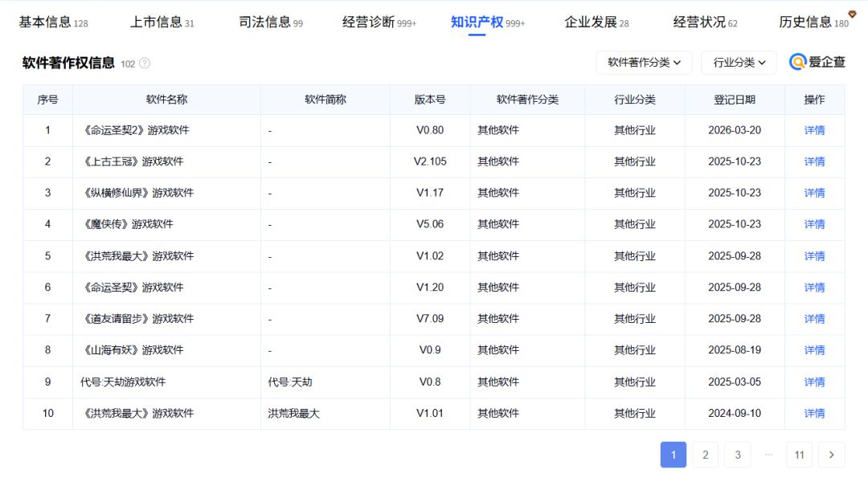Screen dimensions: 868x486
Task: Go to next page with arrow button
Action: [x=831, y=455]
